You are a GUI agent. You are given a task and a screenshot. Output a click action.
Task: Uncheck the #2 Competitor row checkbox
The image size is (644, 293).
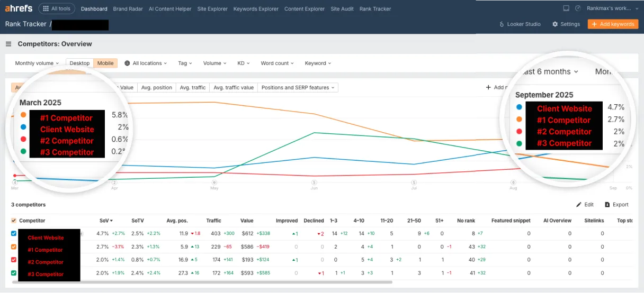14,259
